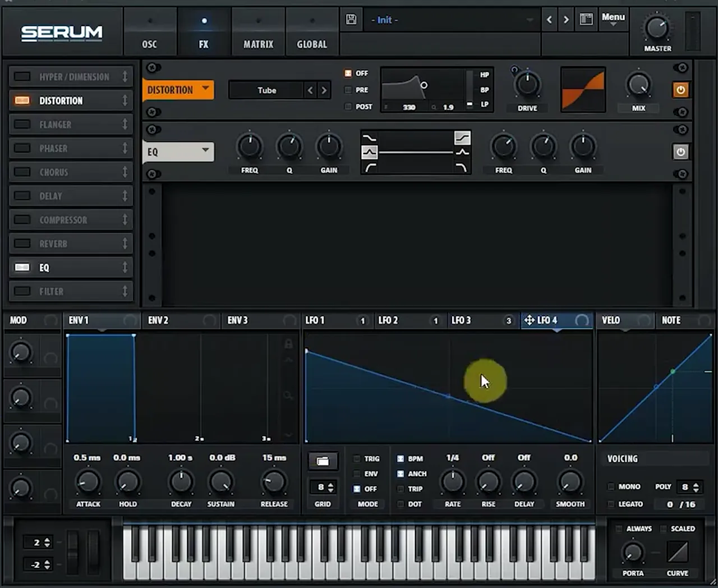The height and width of the screenshot is (588, 718).
Task: Go to the previous preset
Action: click(x=549, y=20)
